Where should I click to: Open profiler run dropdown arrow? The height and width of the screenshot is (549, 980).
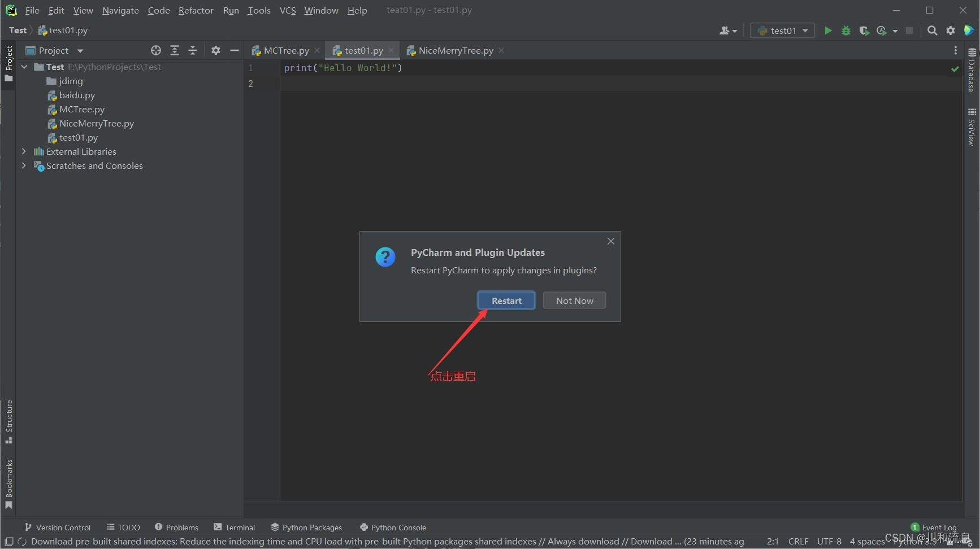tap(895, 31)
